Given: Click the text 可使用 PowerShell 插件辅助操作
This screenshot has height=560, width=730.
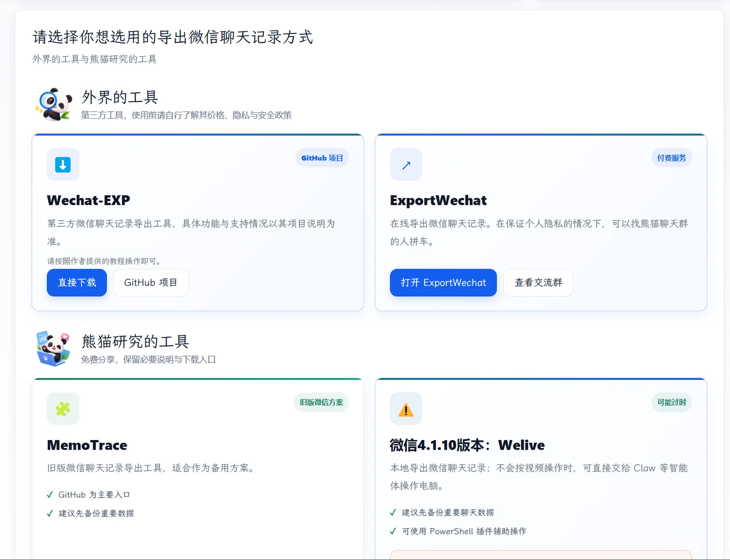Looking at the screenshot, I should tap(464, 531).
